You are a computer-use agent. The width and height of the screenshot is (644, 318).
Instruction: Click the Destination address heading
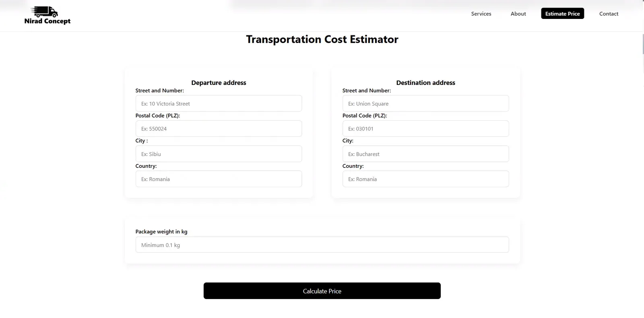[425, 83]
